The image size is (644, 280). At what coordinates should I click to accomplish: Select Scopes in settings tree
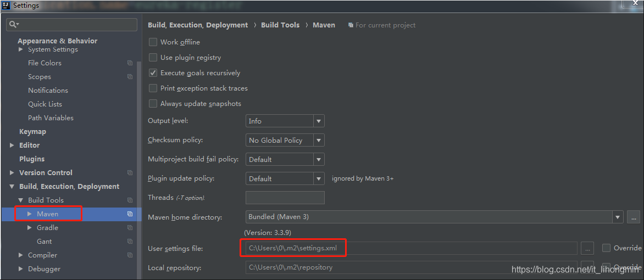[40, 77]
